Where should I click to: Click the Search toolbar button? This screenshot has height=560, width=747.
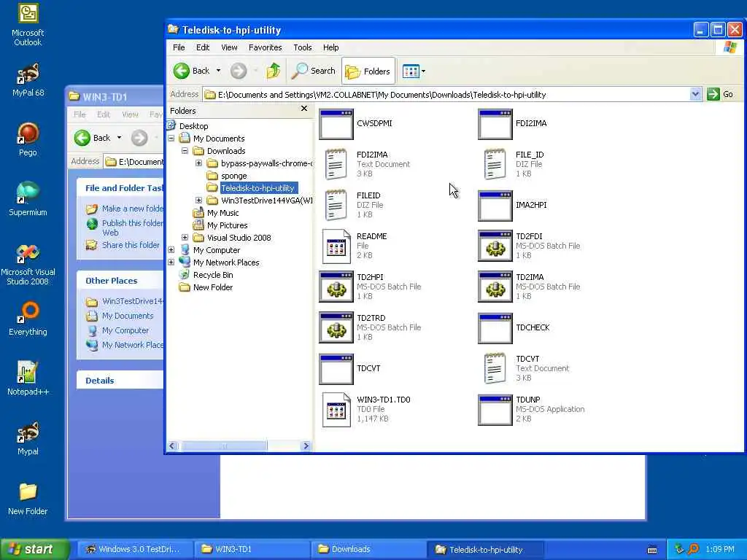pyautogui.click(x=314, y=71)
